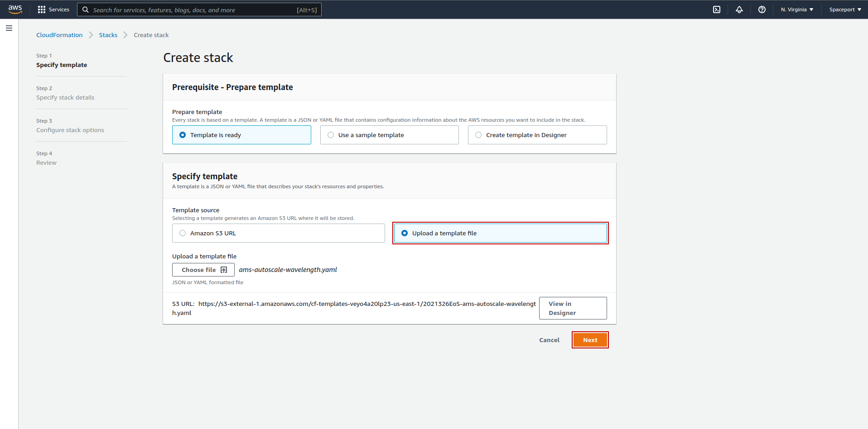Select Step 1 Specify template
868x429 pixels.
coord(62,65)
